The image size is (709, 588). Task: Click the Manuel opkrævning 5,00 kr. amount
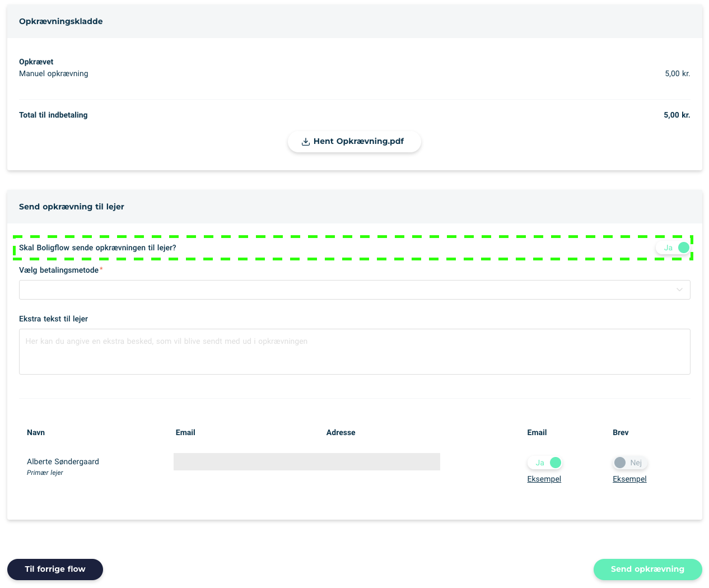(678, 73)
